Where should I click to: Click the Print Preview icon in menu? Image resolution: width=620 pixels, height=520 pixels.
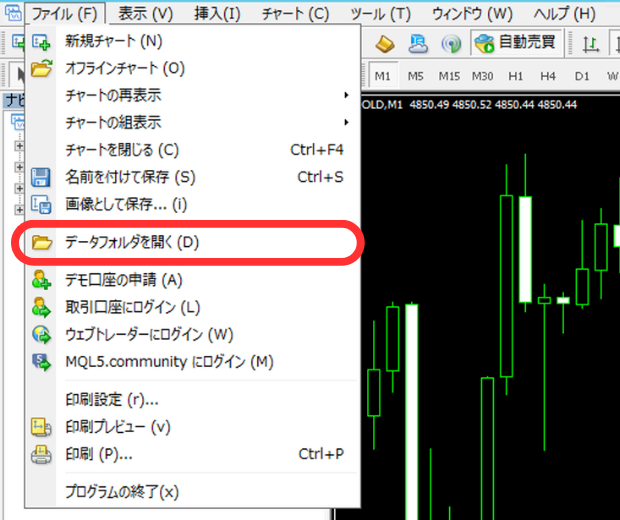pos(41,427)
